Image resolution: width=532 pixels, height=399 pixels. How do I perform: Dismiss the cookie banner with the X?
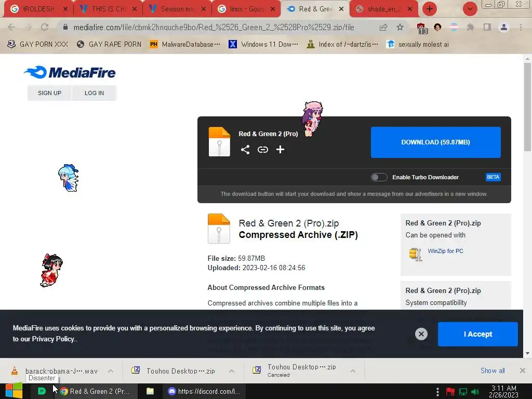point(421,334)
